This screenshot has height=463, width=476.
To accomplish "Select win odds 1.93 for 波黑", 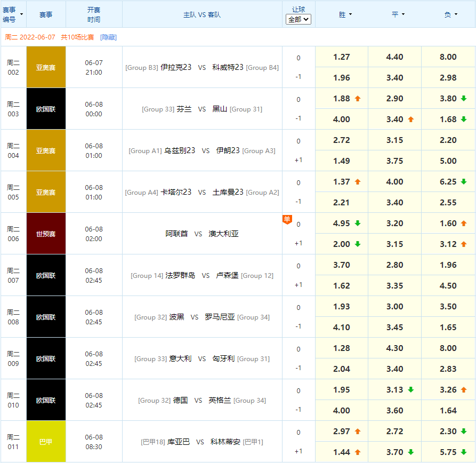I will coord(342,307).
